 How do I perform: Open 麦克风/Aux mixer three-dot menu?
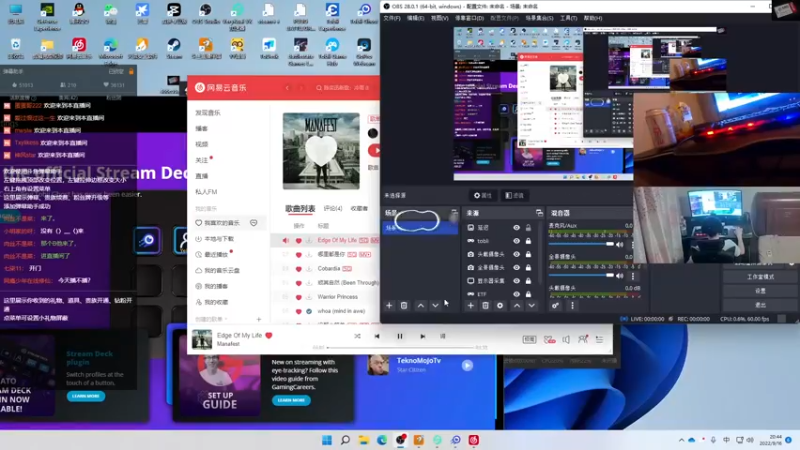pyautogui.click(x=633, y=245)
